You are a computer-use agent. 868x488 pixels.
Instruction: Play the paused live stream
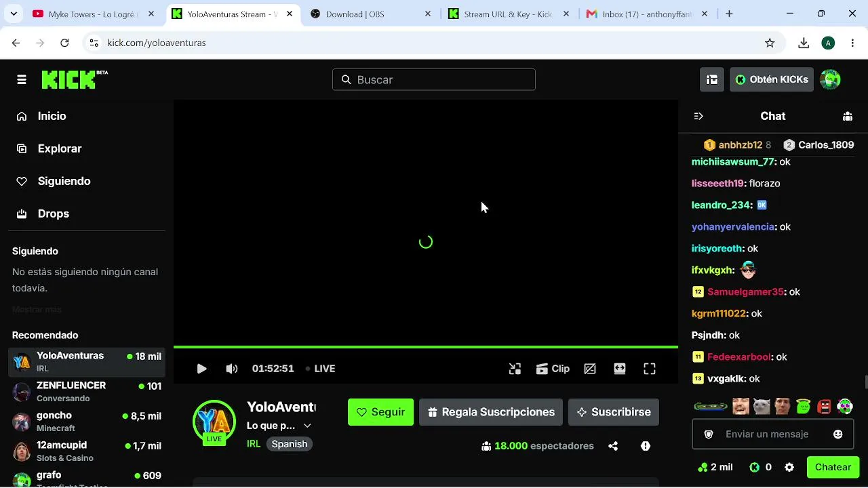pyautogui.click(x=201, y=369)
